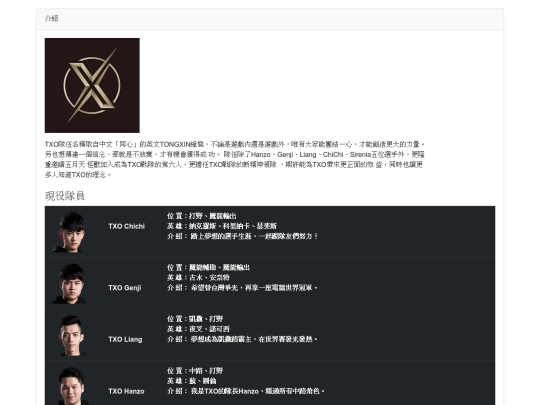Viewport: 540px width, 405px height.
Task: Select the TXO Genji player name
Action: [125, 288]
